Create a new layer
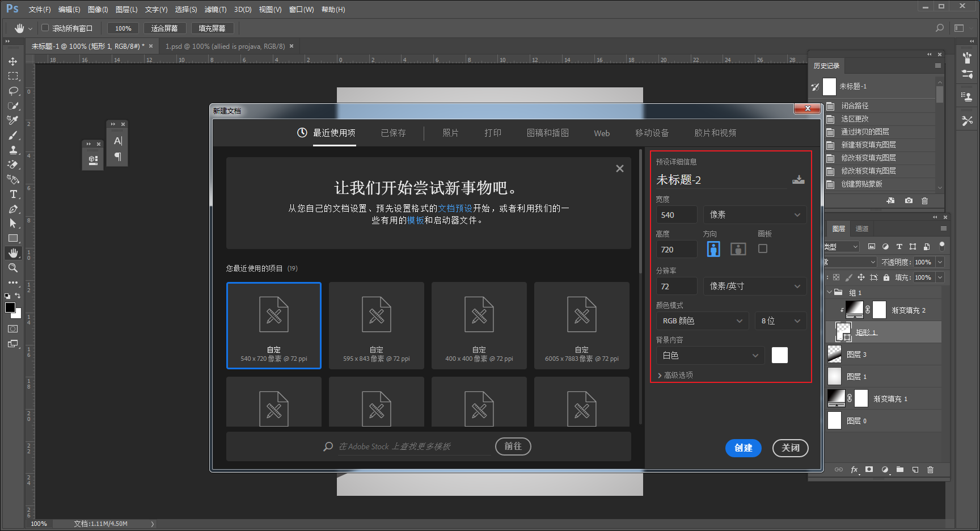980x531 pixels. click(x=915, y=470)
